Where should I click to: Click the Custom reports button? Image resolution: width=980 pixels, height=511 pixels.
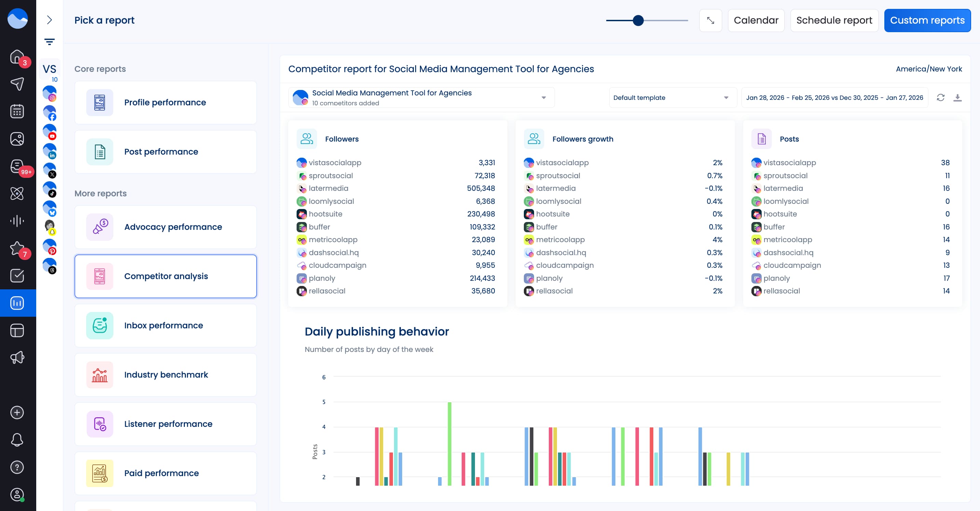tap(927, 20)
